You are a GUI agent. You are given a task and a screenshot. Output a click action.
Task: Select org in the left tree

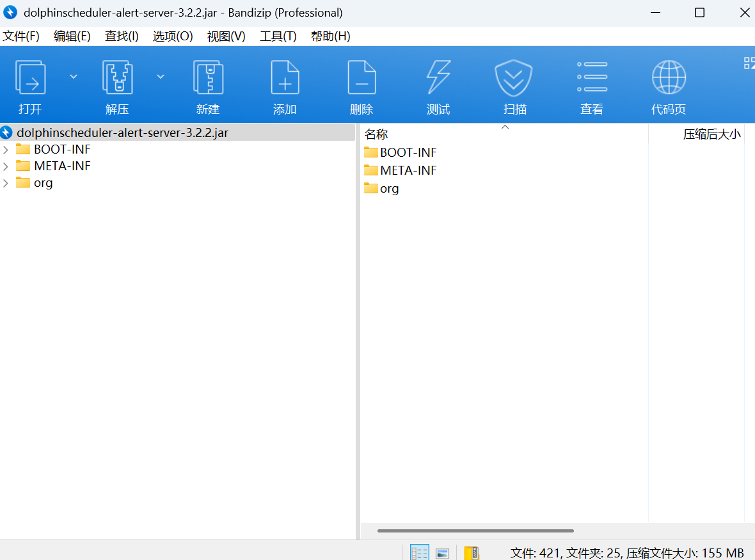44,183
